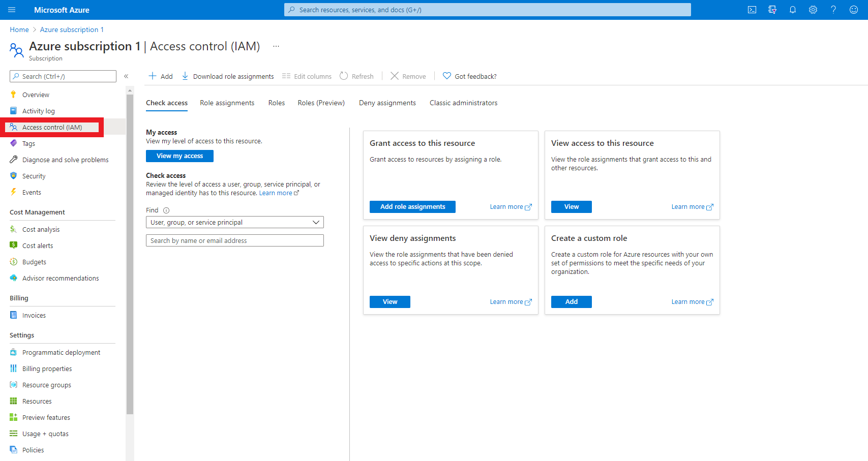Open the hamburger portal menu

(x=12, y=10)
